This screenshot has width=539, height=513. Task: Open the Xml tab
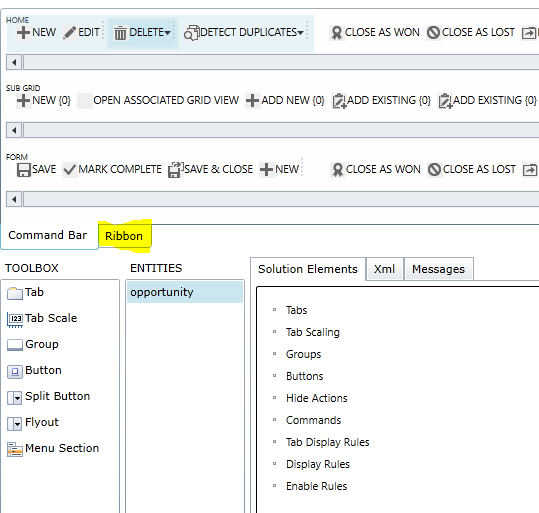[x=384, y=269]
